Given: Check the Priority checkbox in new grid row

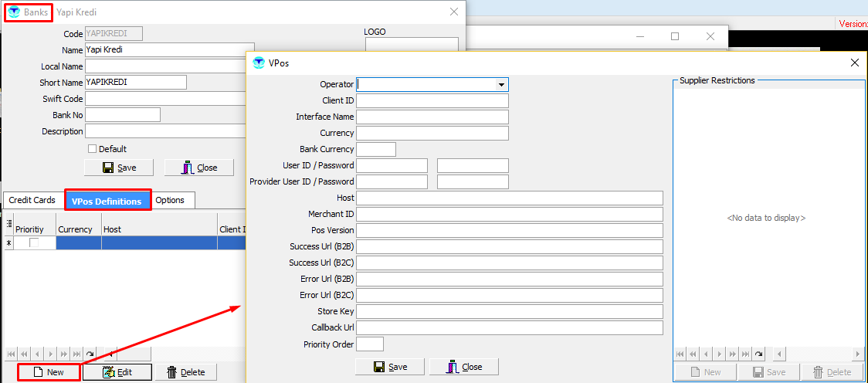Looking at the screenshot, I should [x=34, y=242].
